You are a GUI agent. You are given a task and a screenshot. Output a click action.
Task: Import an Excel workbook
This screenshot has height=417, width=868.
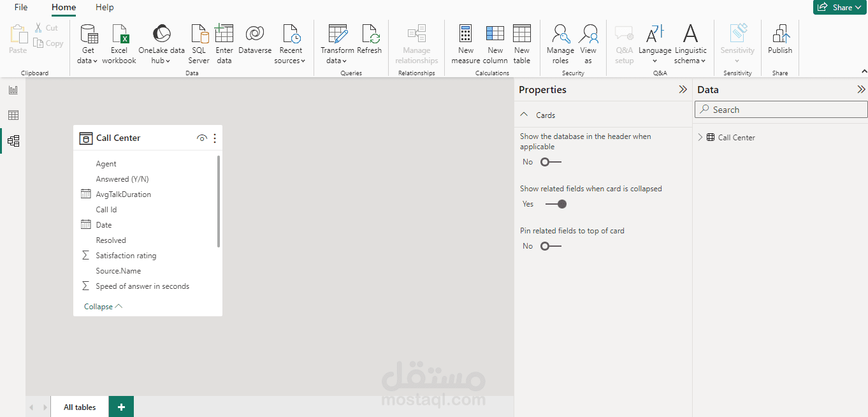coord(119,44)
